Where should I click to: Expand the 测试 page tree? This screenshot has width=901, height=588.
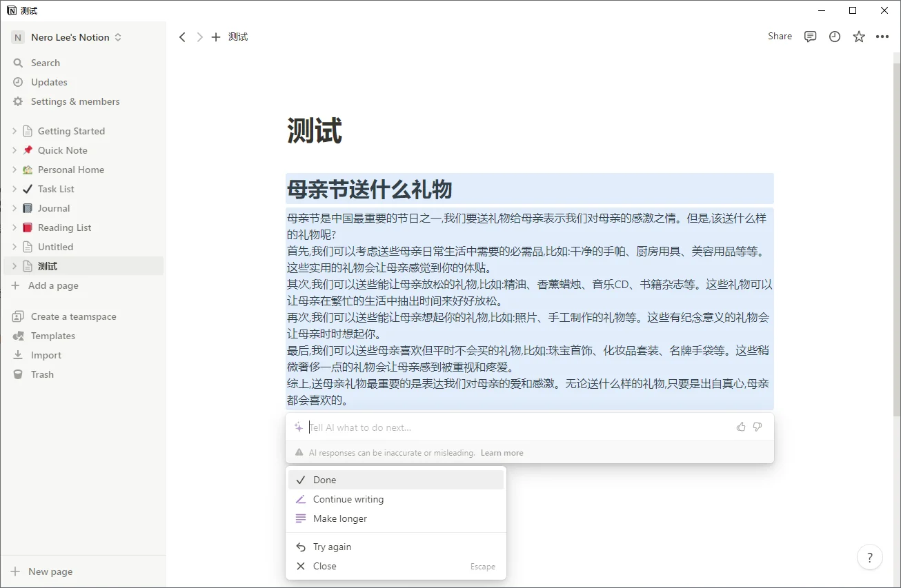(14, 266)
